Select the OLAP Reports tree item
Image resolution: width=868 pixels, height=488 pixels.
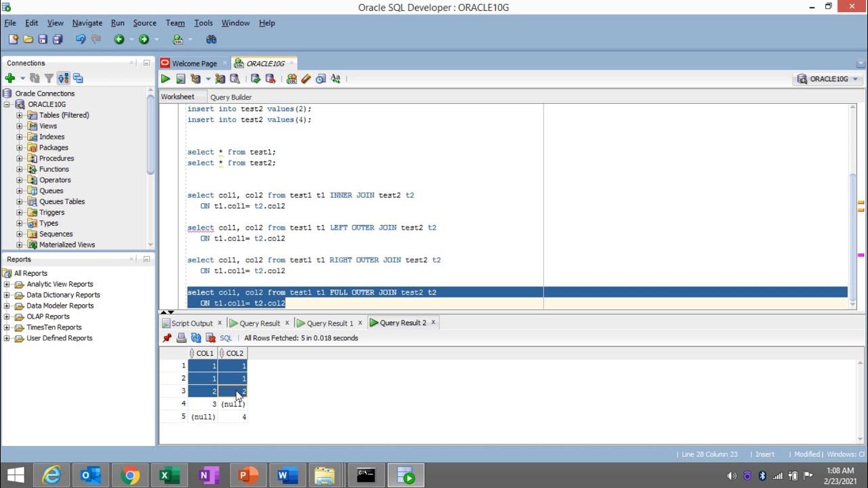click(x=47, y=317)
